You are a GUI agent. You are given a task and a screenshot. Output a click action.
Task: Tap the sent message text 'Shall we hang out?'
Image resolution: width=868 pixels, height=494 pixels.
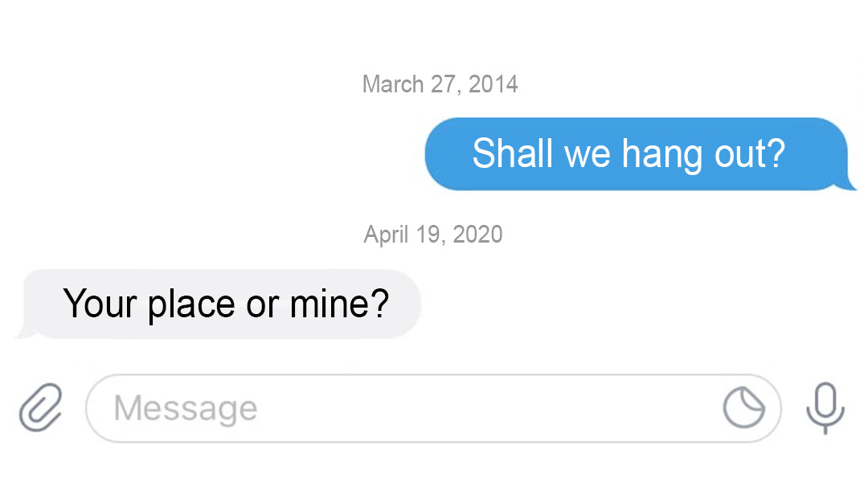click(628, 153)
